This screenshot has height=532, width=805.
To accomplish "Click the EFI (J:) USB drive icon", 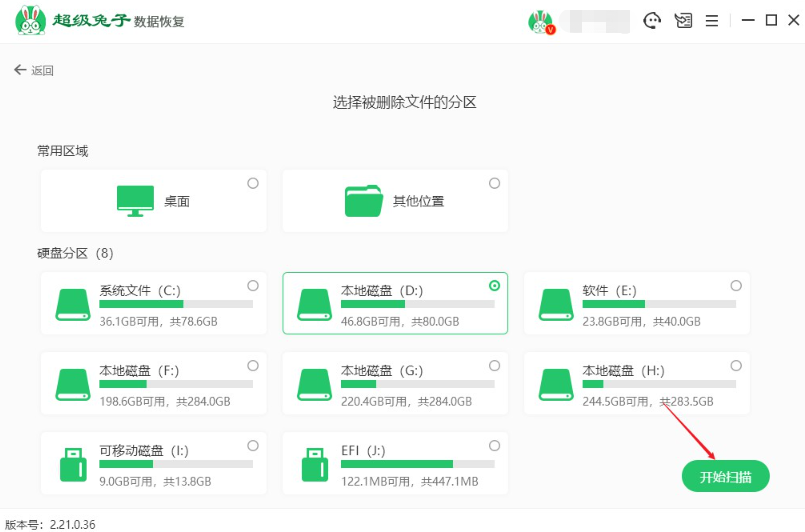I will point(314,465).
